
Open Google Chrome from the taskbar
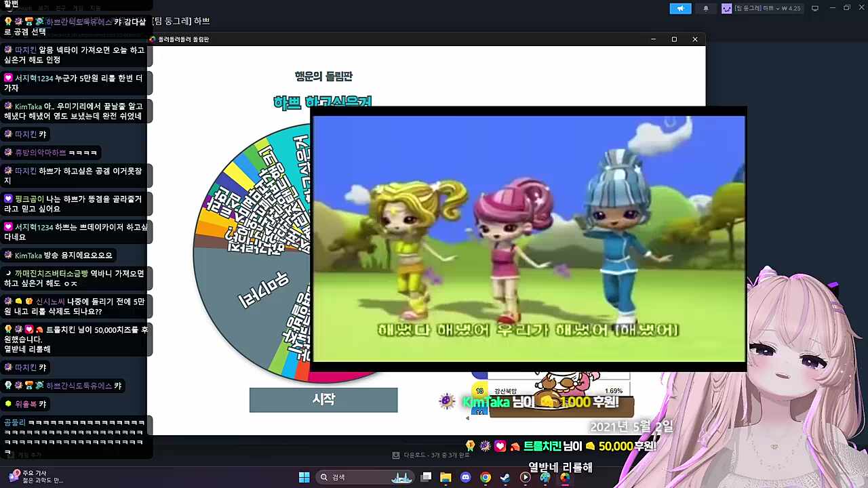pyautogui.click(x=486, y=477)
